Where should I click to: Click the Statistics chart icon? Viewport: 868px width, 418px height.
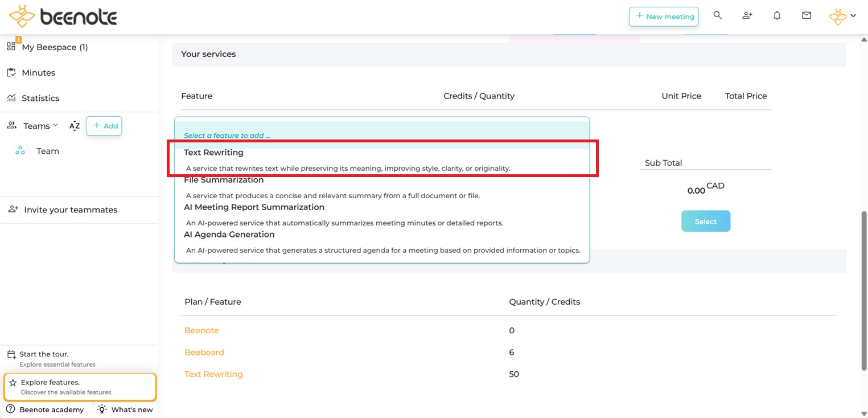[11, 98]
